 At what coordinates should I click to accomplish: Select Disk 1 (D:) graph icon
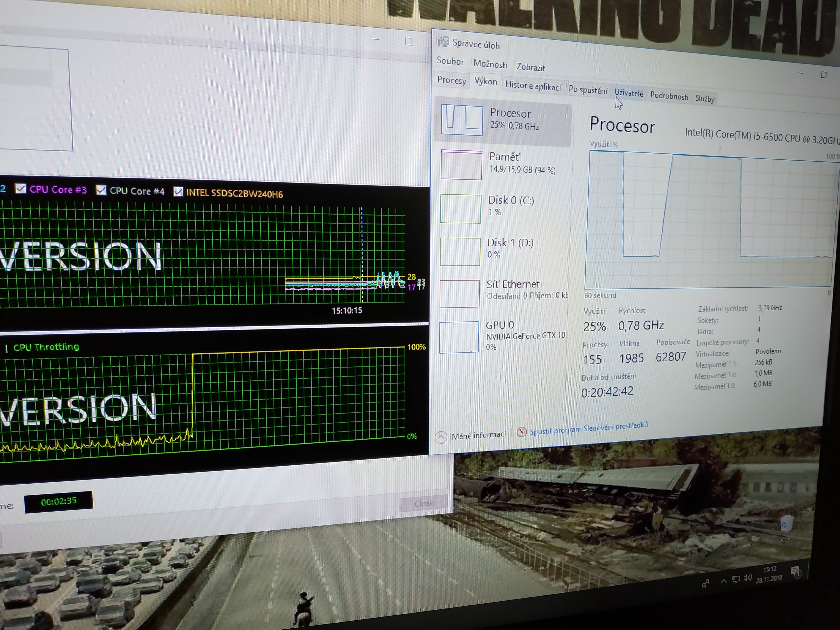pos(460,251)
